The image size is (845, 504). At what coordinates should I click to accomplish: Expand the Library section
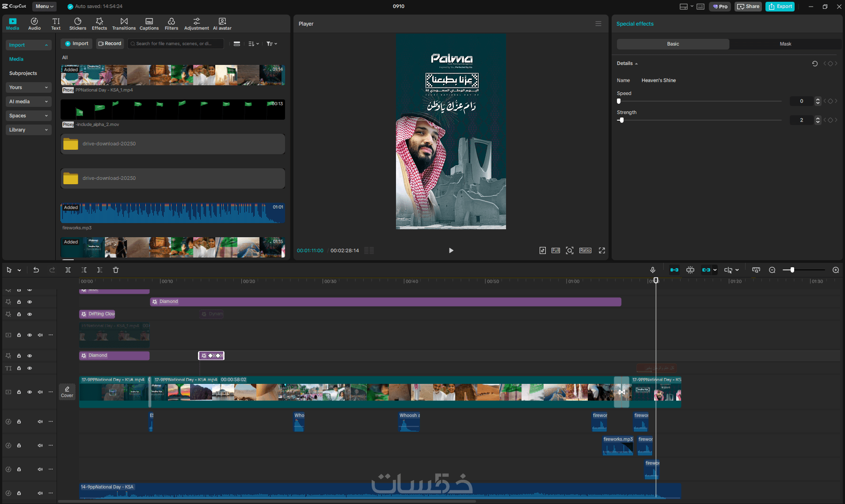pyautogui.click(x=29, y=130)
